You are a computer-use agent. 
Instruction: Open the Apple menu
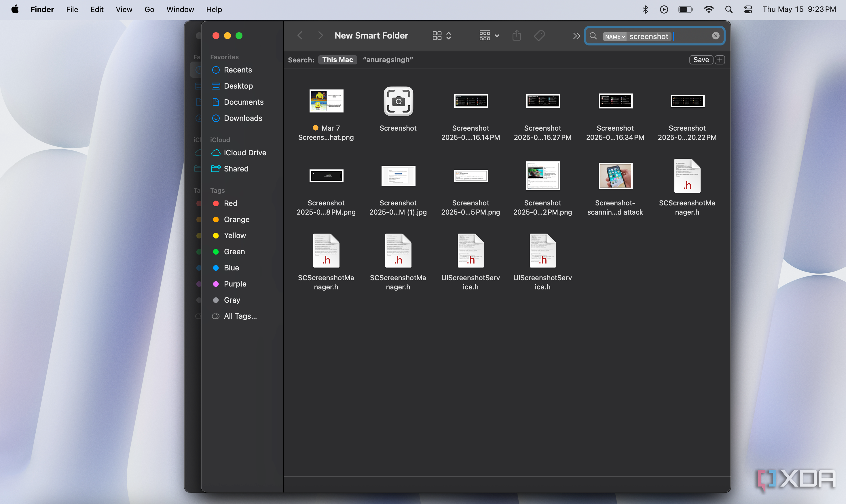coord(15,9)
